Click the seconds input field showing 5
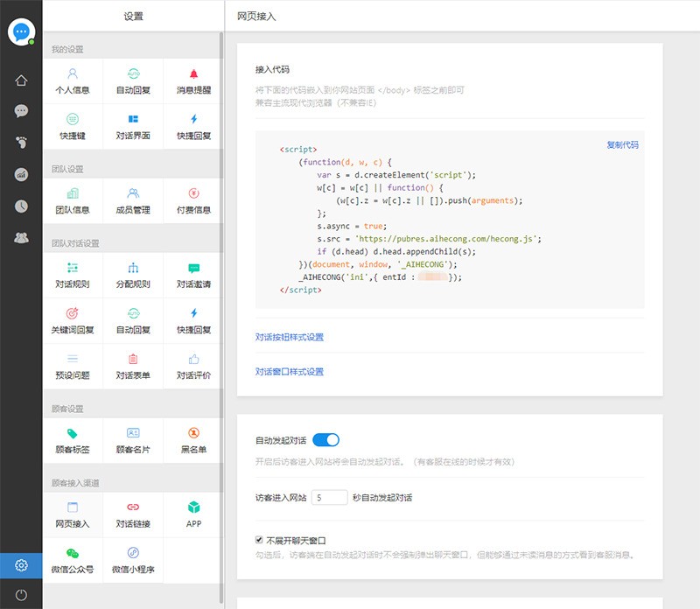Image resolution: width=700 pixels, height=609 pixels. [330, 497]
